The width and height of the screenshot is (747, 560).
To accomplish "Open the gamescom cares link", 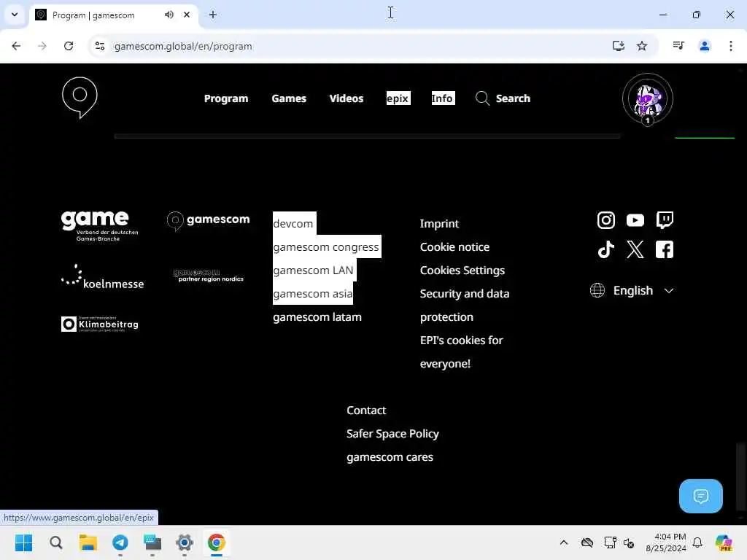I will click(x=390, y=456).
